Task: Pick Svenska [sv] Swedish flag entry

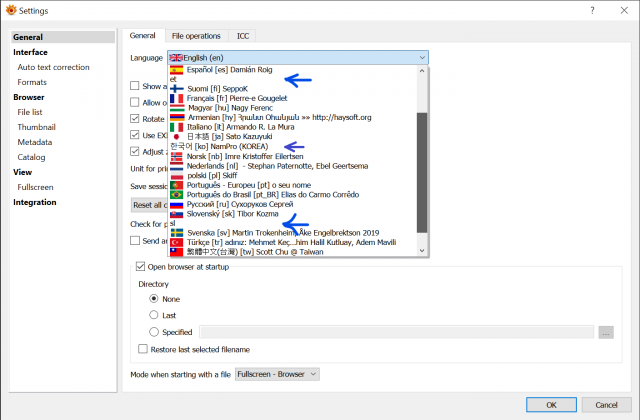Action: coord(293,233)
